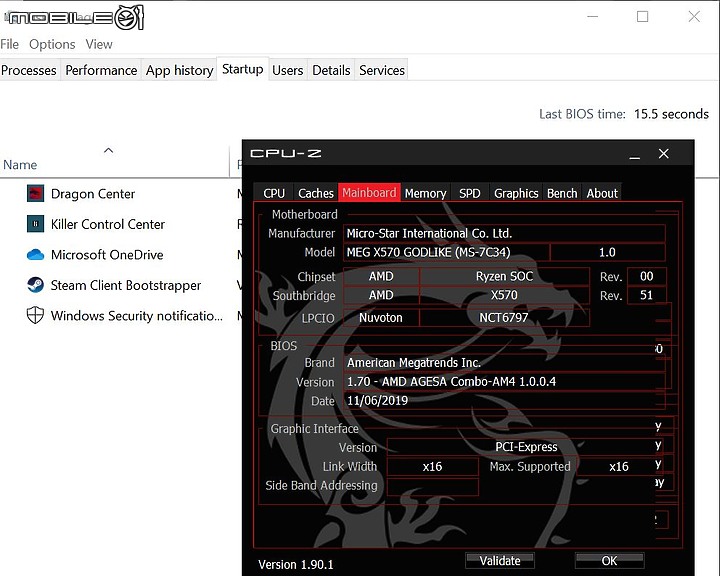Select the Windows Security notification row
The image size is (720, 576).
click(x=121, y=316)
